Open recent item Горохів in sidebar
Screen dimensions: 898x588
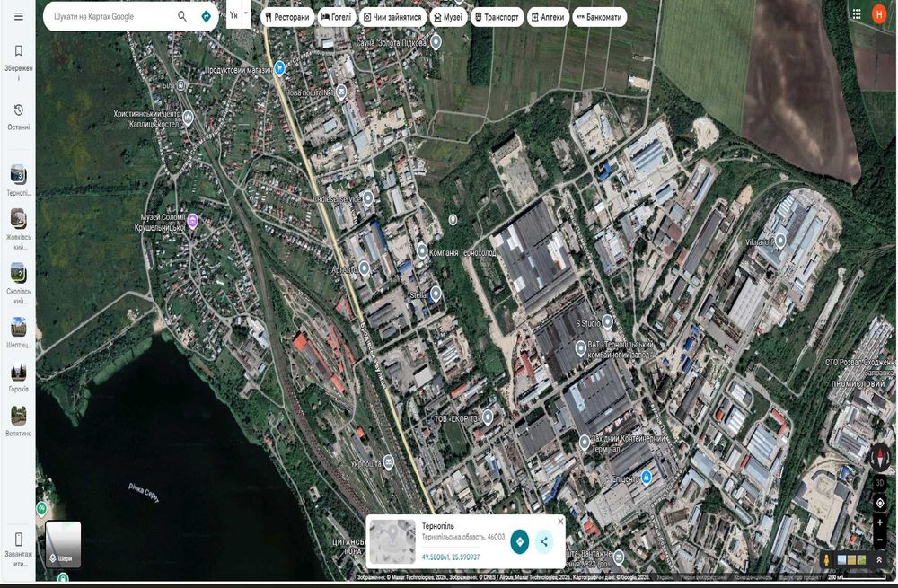click(x=18, y=377)
